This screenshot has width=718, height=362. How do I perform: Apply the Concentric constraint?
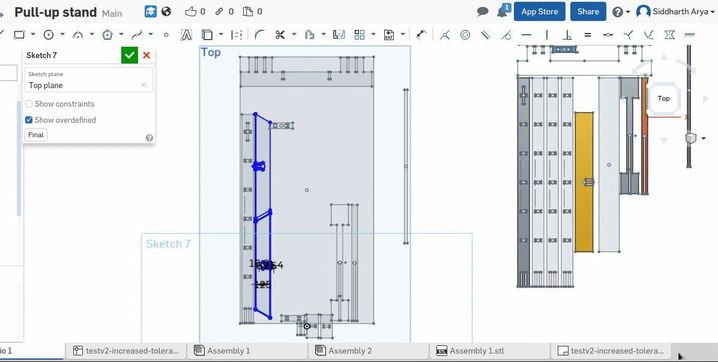(x=465, y=35)
